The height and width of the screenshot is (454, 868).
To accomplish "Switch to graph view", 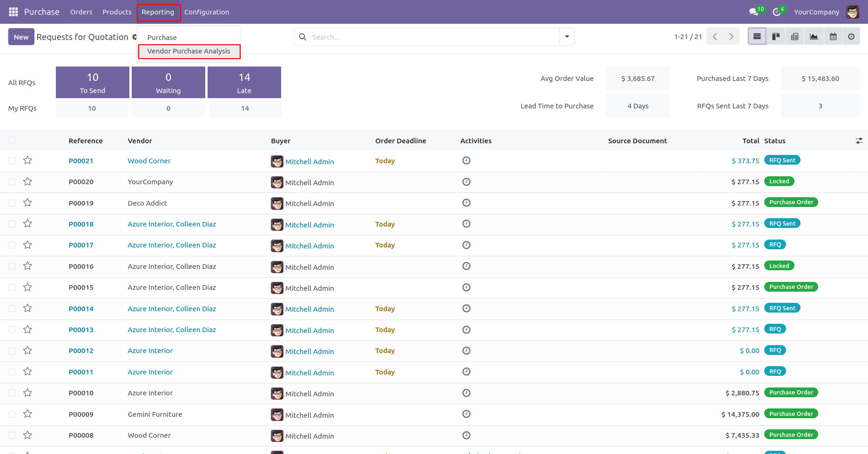I will coord(814,36).
